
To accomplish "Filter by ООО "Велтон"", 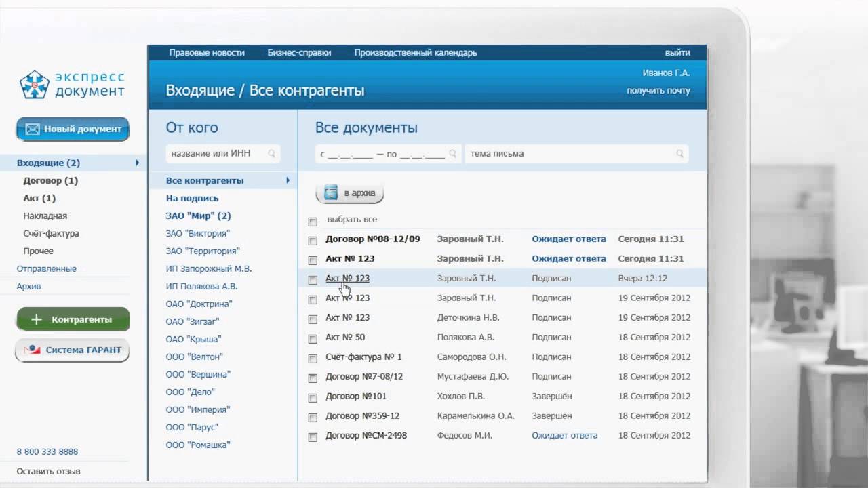I will tap(195, 357).
